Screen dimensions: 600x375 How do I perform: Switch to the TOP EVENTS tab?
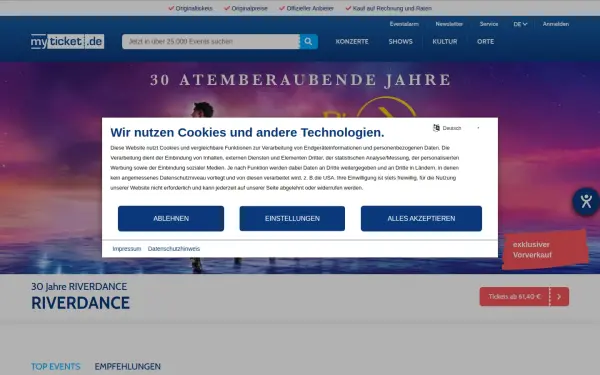pos(56,366)
